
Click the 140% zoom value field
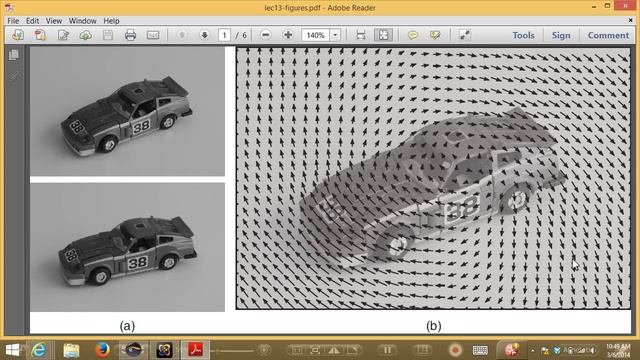(316, 35)
